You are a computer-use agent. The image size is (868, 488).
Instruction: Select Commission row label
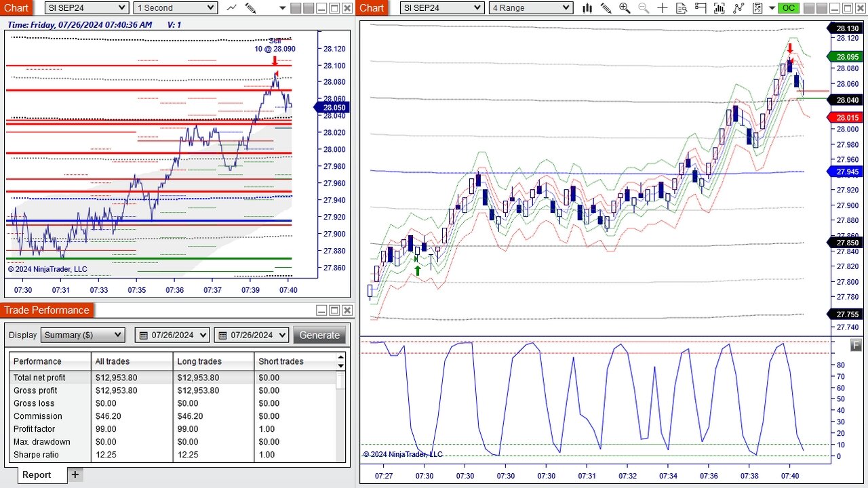[37, 416]
